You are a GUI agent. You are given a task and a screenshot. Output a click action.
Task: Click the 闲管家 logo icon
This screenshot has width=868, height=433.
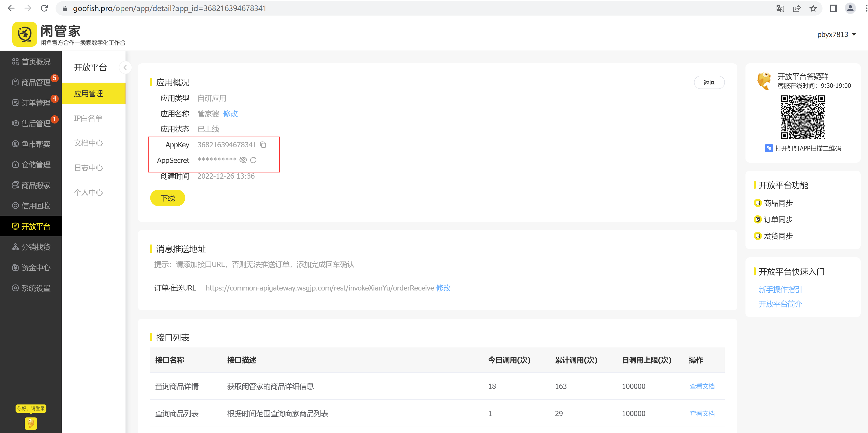coord(24,34)
